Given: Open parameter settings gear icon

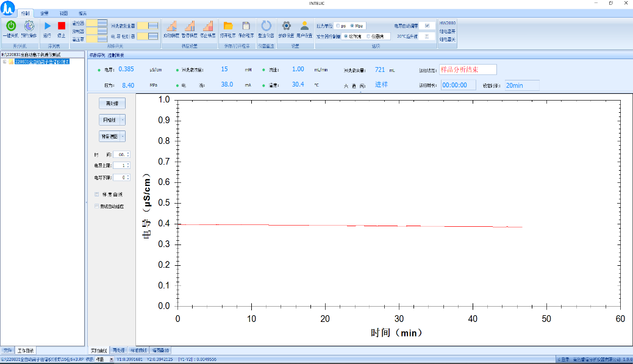Looking at the screenshot, I should 286,26.
